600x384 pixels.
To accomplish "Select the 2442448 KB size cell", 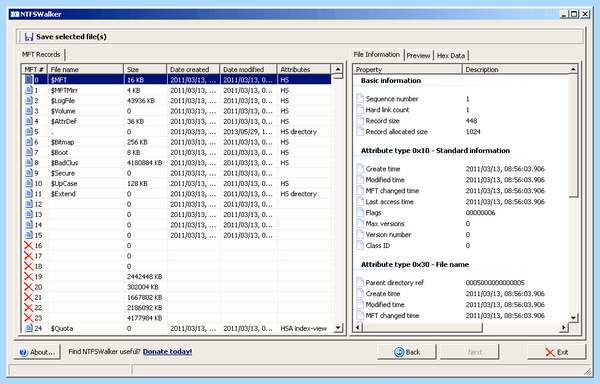I will (145, 276).
